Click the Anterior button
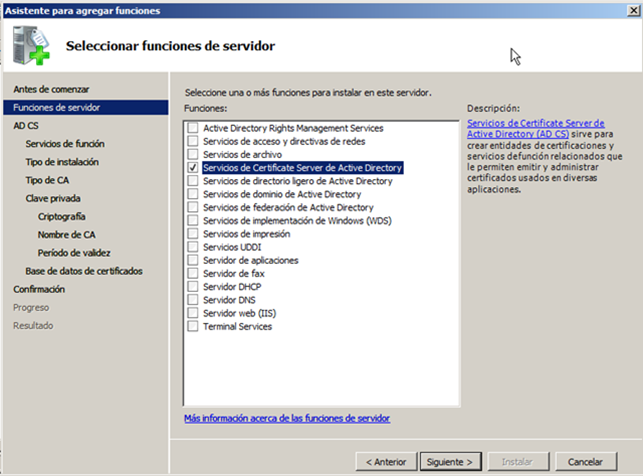 (386, 462)
